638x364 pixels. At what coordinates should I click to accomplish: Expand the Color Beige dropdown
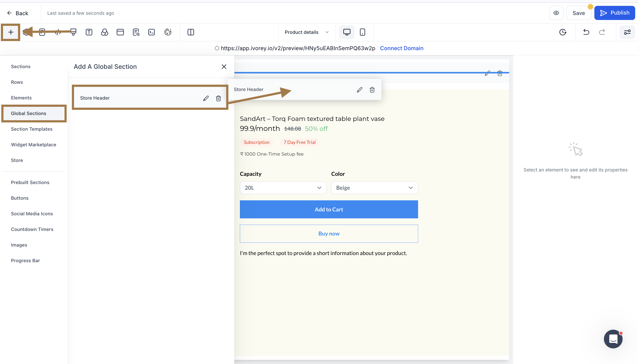tap(374, 188)
